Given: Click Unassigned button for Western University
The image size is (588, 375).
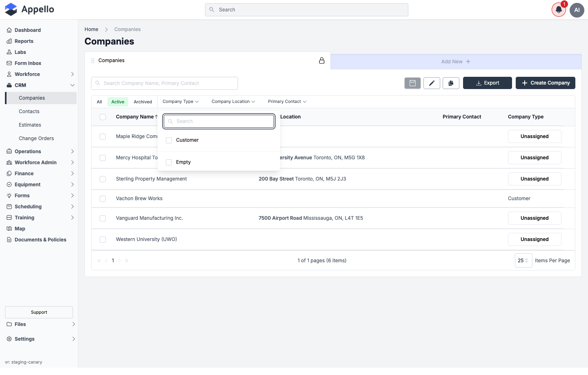Looking at the screenshot, I should pyautogui.click(x=535, y=239).
